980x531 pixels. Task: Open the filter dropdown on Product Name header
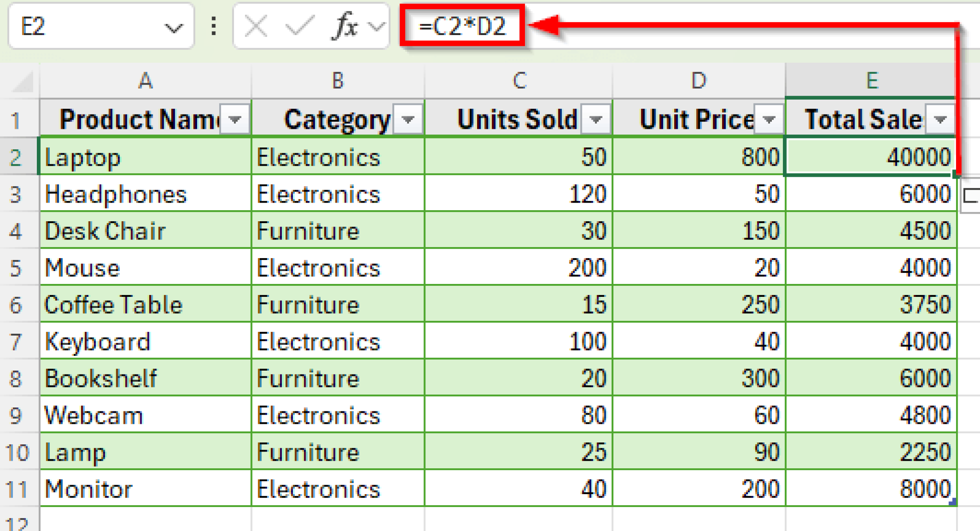click(235, 119)
